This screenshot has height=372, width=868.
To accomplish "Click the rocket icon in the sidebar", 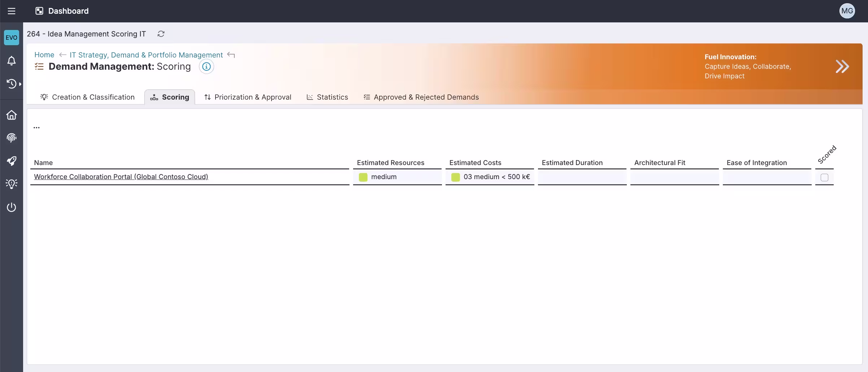I will pyautogui.click(x=12, y=161).
